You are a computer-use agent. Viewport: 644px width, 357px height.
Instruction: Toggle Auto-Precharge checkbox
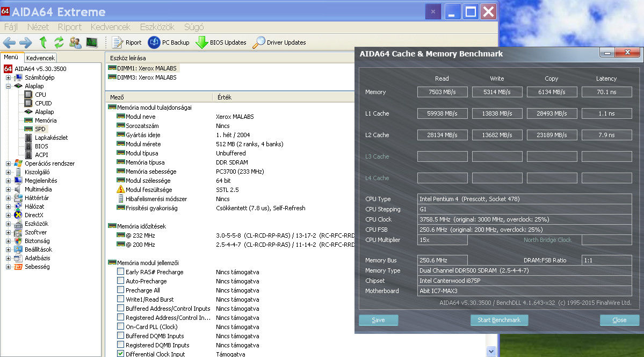coord(120,281)
